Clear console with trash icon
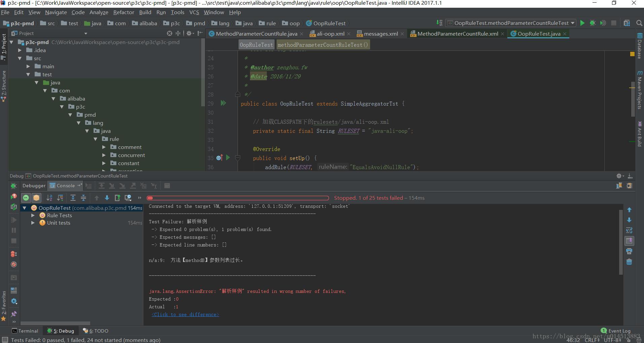This screenshot has width=644, height=343. coord(629,262)
